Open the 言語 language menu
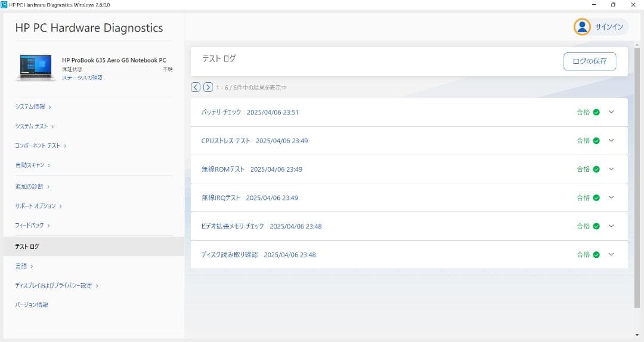The width and height of the screenshot is (644, 342). click(24, 266)
